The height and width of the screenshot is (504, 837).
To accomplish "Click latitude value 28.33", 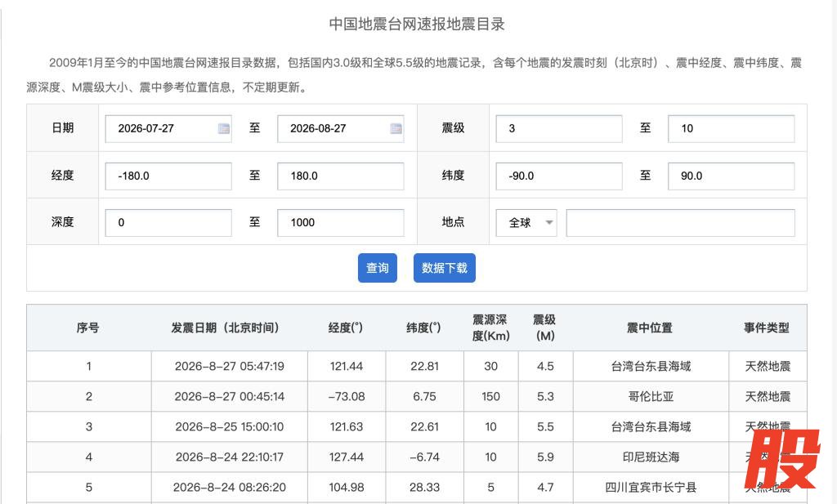I will click(x=424, y=488).
